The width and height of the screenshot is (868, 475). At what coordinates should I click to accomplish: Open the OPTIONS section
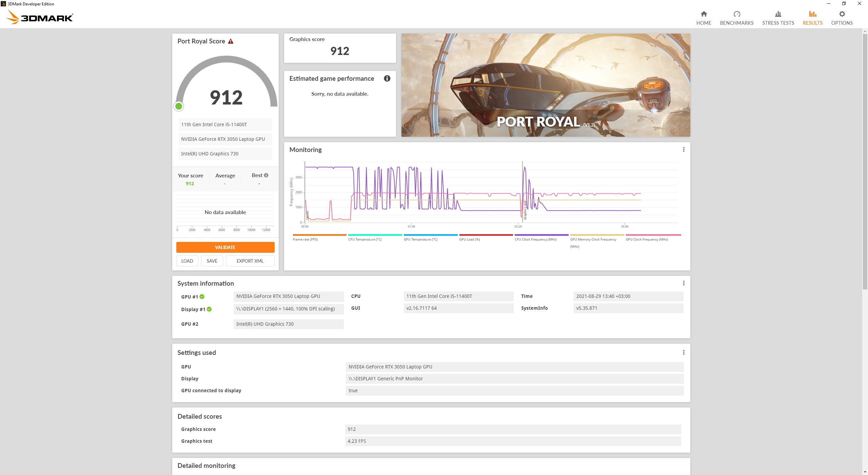[842, 18]
